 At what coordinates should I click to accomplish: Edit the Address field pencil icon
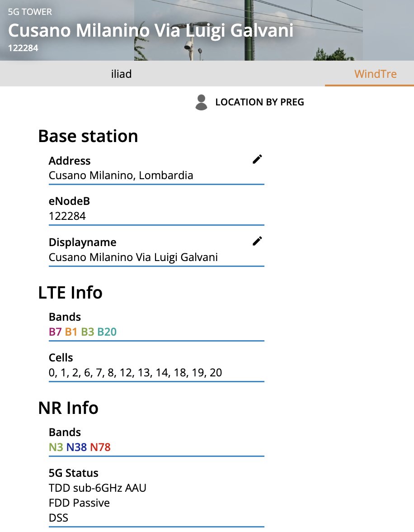click(x=257, y=159)
